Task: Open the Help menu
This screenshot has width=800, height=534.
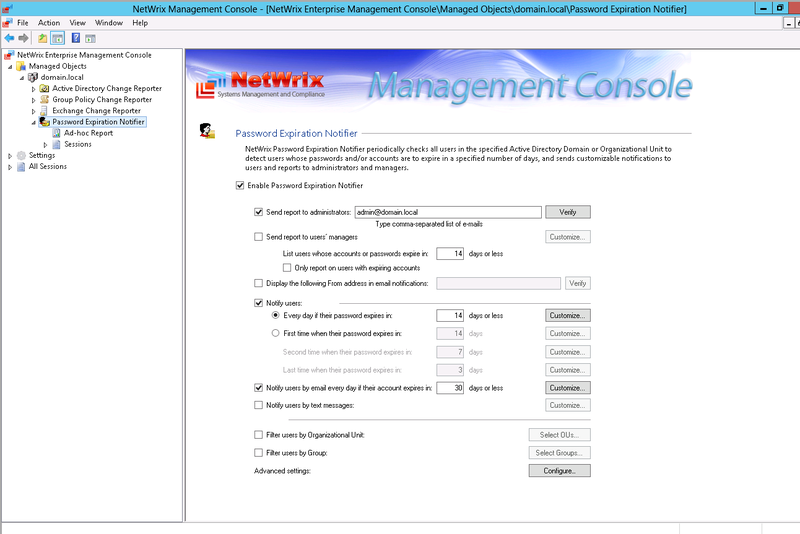Action: coord(140,23)
